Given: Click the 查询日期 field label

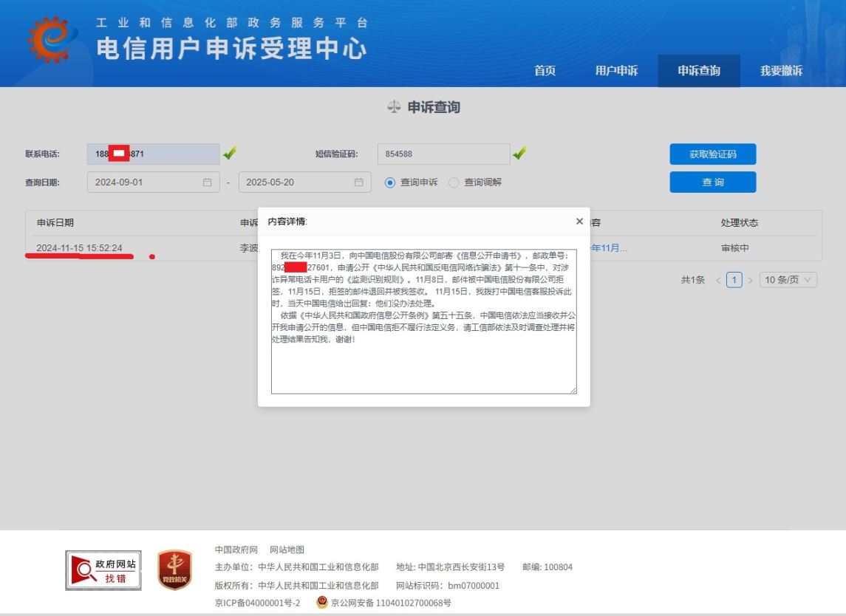Looking at the screenshot, I should [42, 183].
